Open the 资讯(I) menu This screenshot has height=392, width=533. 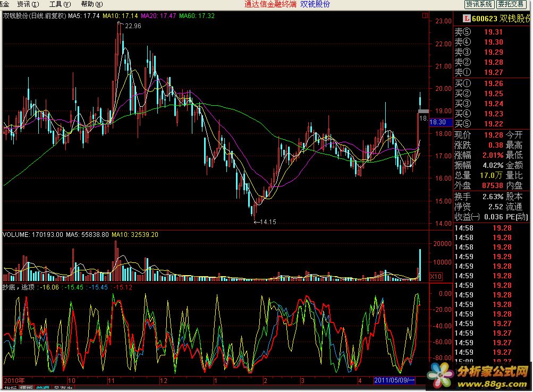[x=28, y=4]
